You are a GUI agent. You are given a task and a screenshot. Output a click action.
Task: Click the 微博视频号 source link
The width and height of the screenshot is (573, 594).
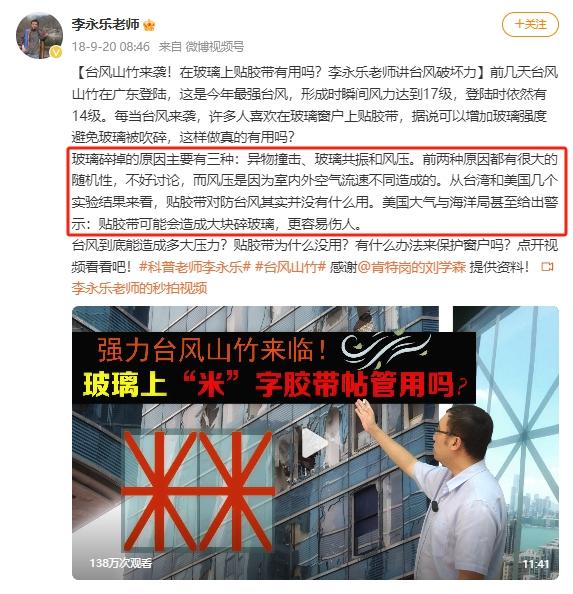pyautogui.click(x=215, y=47)
